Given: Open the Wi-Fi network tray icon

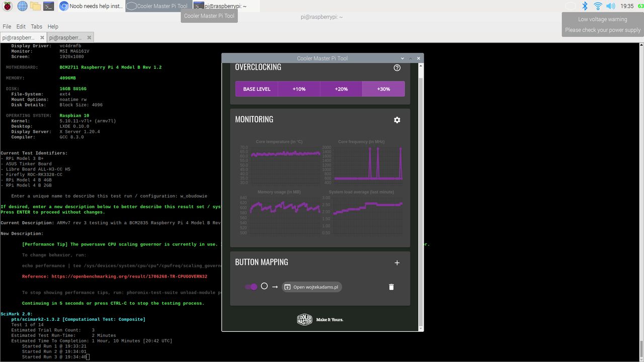Looking at the screenshot, I should [x=598, y=6].
